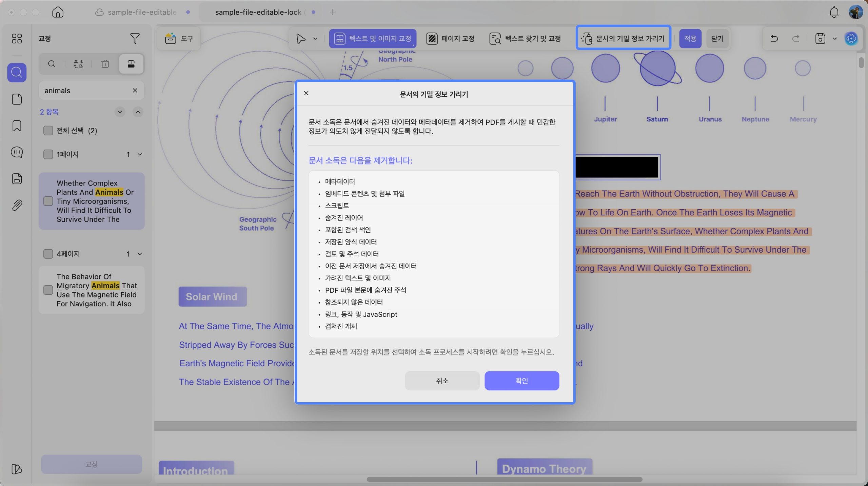
Task: Select 페이지 교정 tool
Action: (451, 38)
